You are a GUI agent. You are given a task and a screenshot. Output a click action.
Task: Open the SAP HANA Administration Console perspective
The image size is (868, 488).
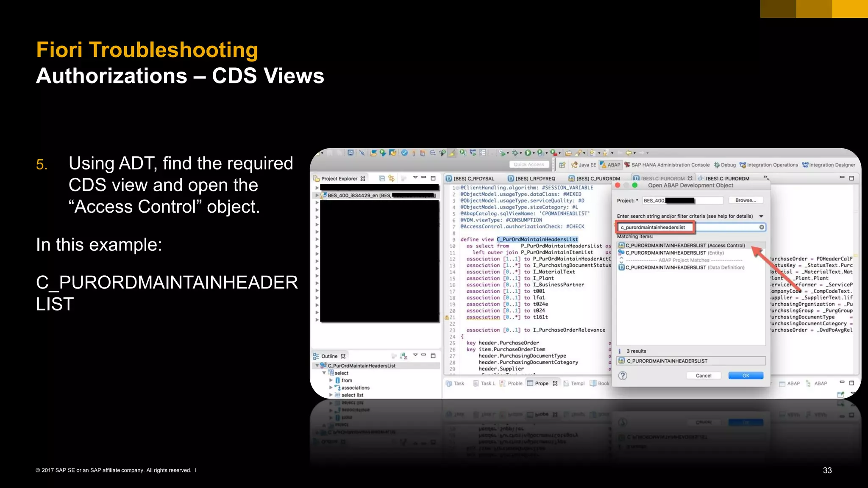tap(667, 165)
